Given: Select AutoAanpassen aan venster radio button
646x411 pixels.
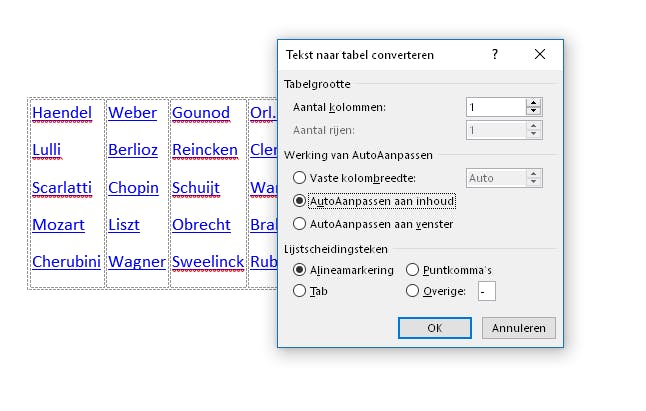Looking at the screenshot, I should coord(299,224).
